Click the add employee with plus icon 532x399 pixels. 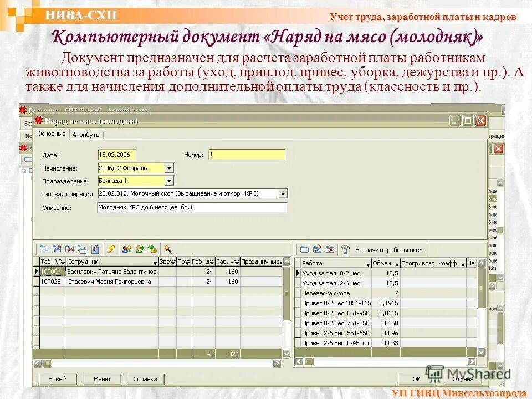[140, 248]
